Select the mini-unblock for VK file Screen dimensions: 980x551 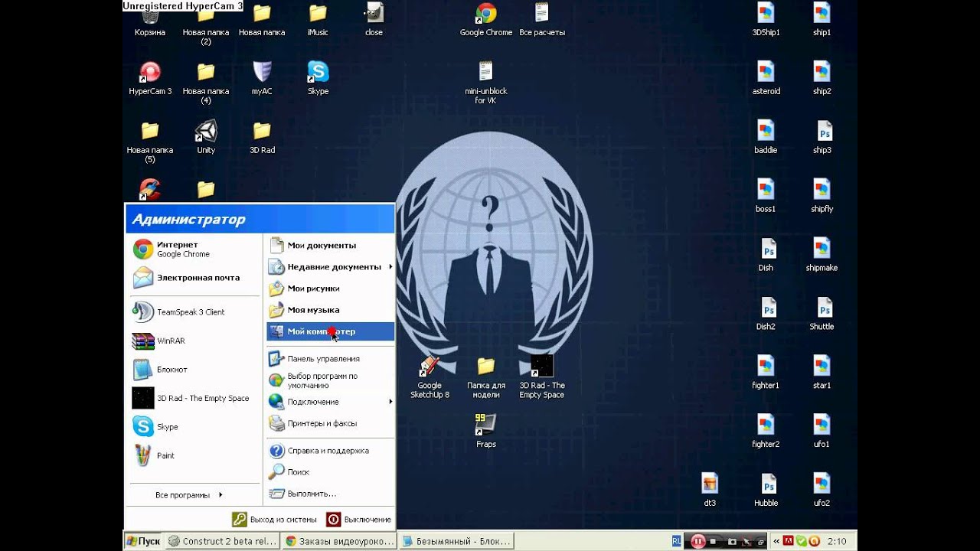[486, 83]
